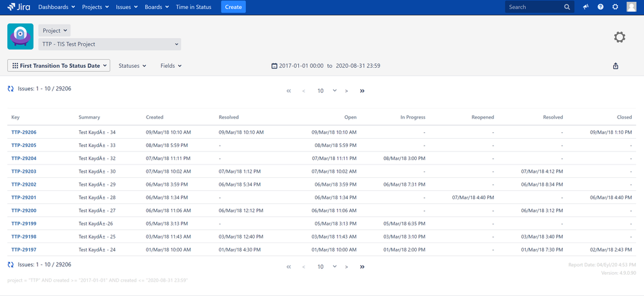Open the Projects menu
Viewport: 644px width, 296px height.
(96, 7)
